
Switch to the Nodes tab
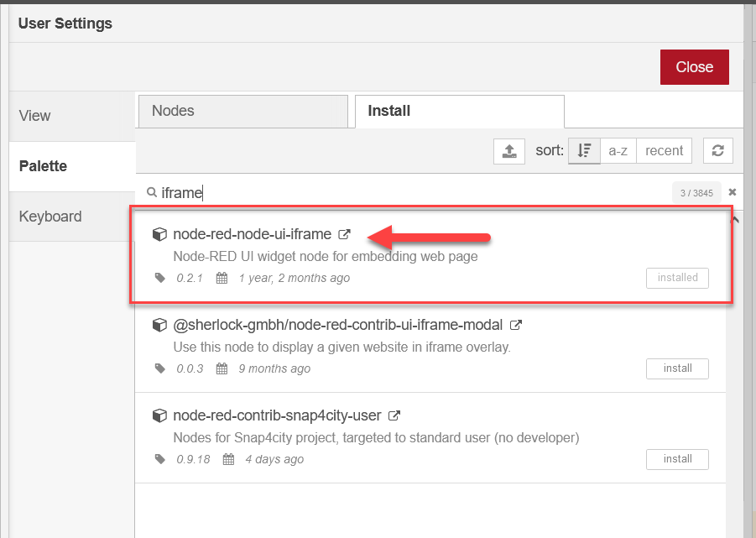pos(243,112)
